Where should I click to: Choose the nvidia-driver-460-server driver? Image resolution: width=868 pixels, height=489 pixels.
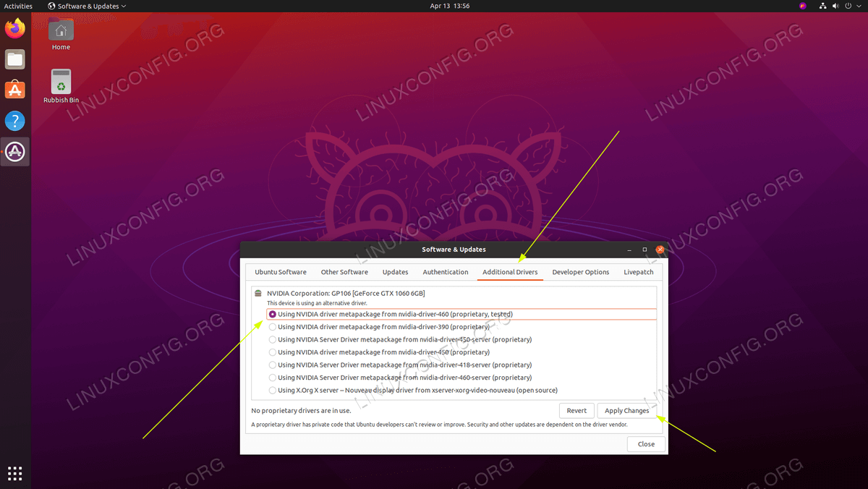tap(273, 378)
